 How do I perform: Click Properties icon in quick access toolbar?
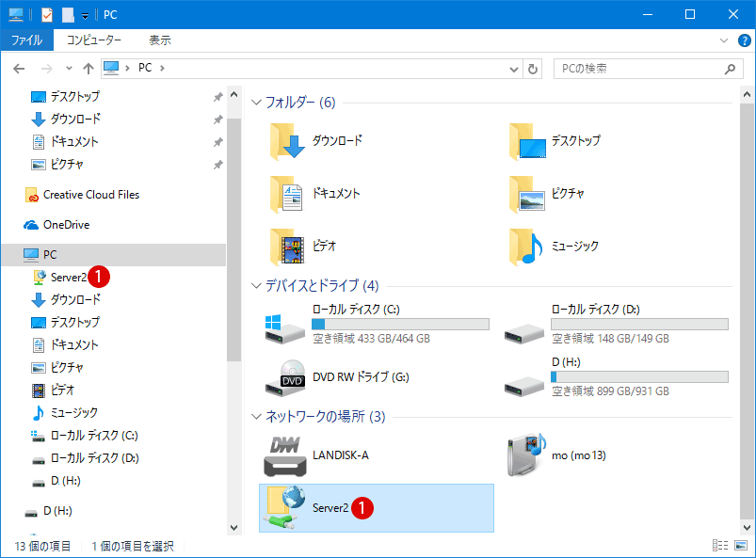pyautogui.click(x=47, y=15)
